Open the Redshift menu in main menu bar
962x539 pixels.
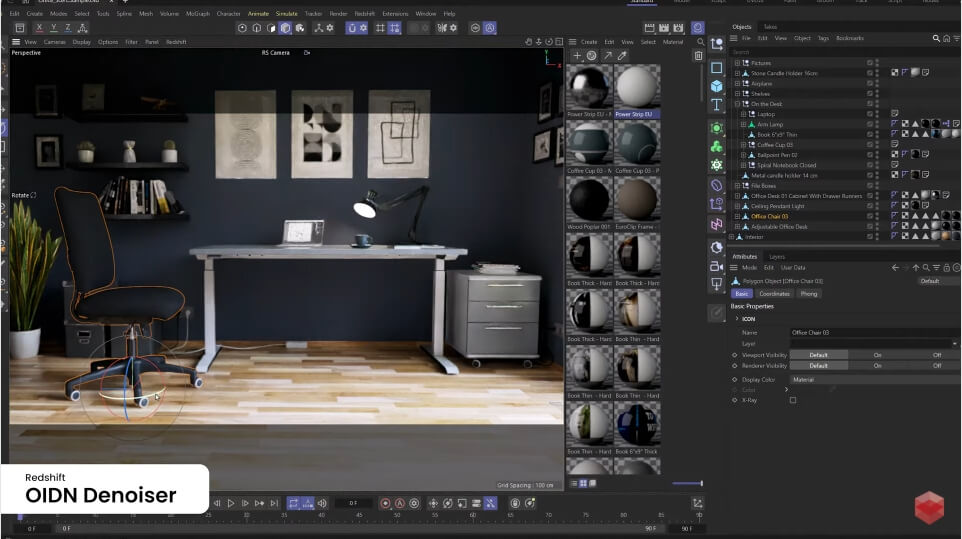tap(364, 13)
